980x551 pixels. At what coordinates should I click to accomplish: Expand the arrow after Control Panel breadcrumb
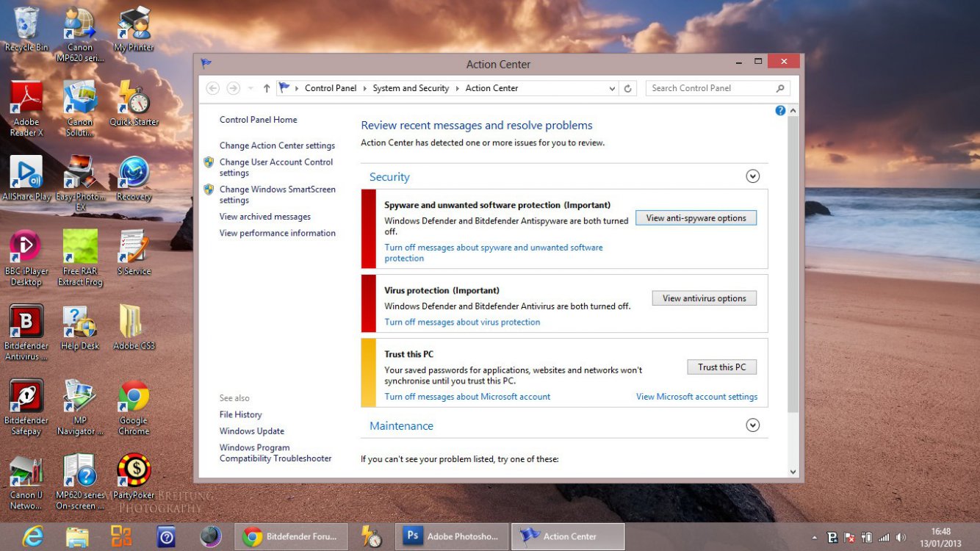click(x=365, y=88)
